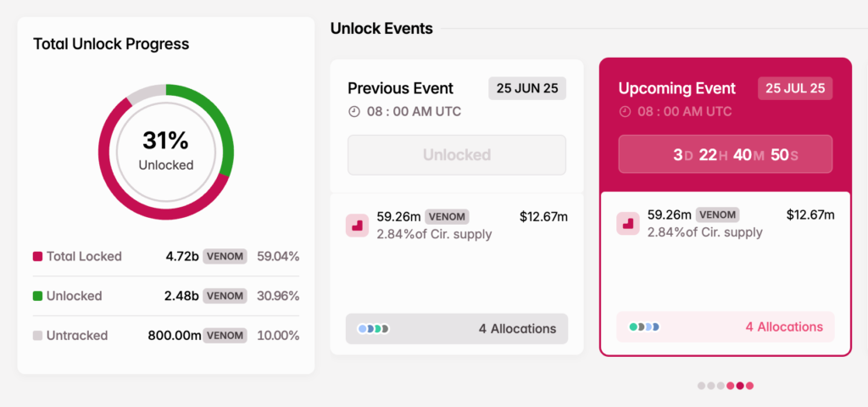Select the green Unlocked legend swatch
This screenshot has height=407, width=868.
(37, 296)
